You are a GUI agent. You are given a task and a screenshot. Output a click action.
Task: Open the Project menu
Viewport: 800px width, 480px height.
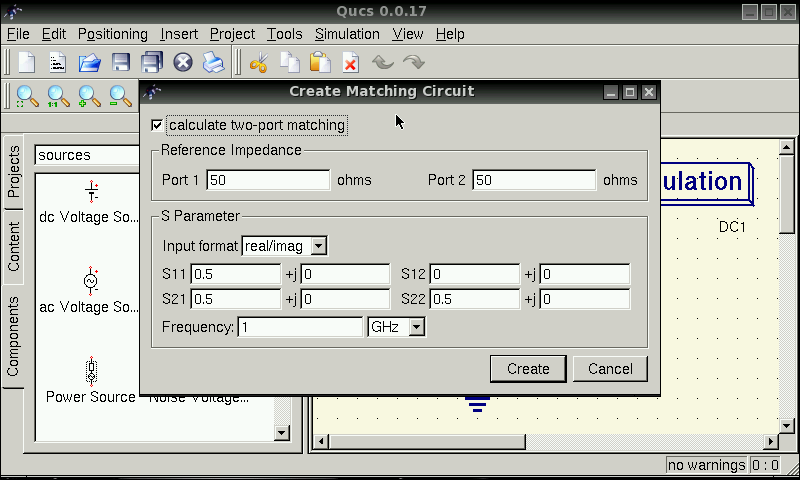click(x=232, y=34)
